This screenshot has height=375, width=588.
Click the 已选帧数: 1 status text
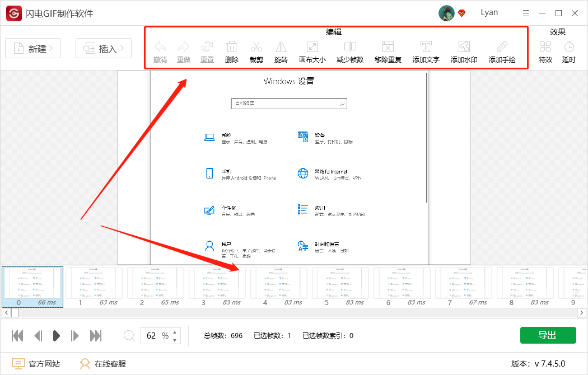tap(272, 336)
